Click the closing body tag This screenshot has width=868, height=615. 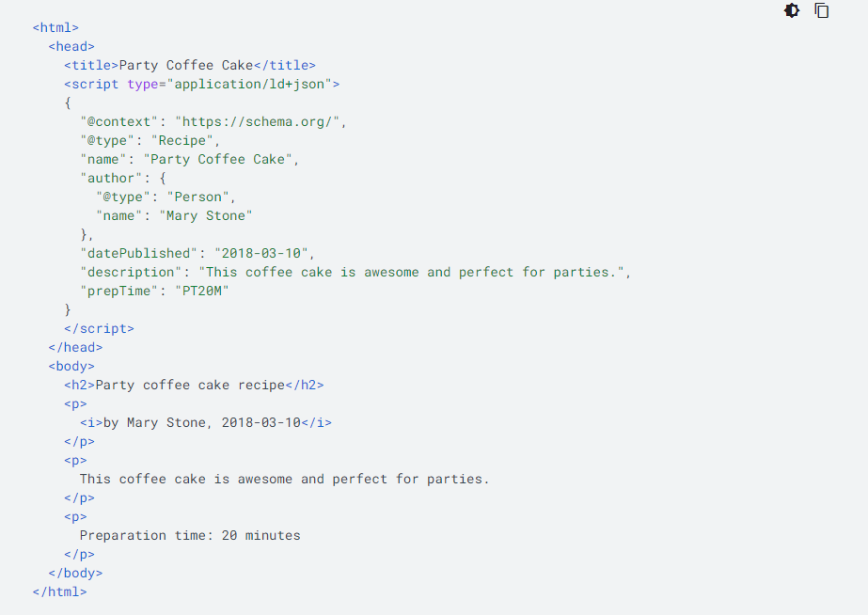click(75, 573)
